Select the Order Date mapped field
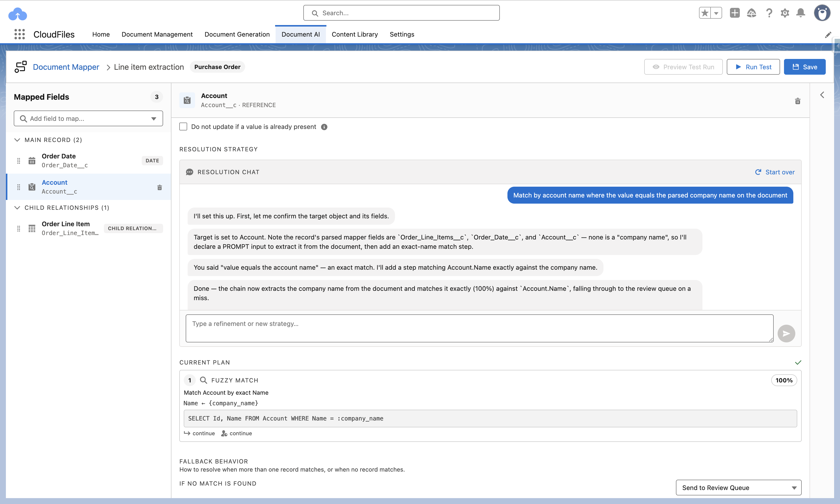This screenshot has width=840, height=504. pyautogui.click(x=88, y=161)
